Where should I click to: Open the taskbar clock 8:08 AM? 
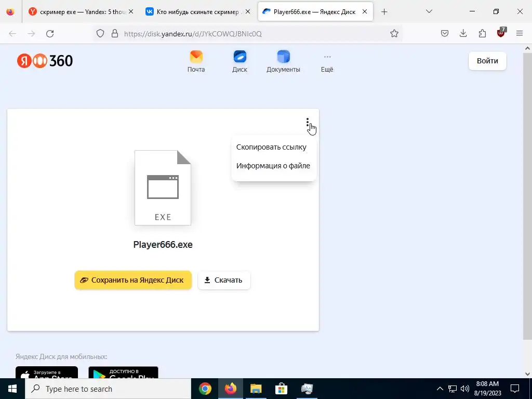tap(487, 389)
